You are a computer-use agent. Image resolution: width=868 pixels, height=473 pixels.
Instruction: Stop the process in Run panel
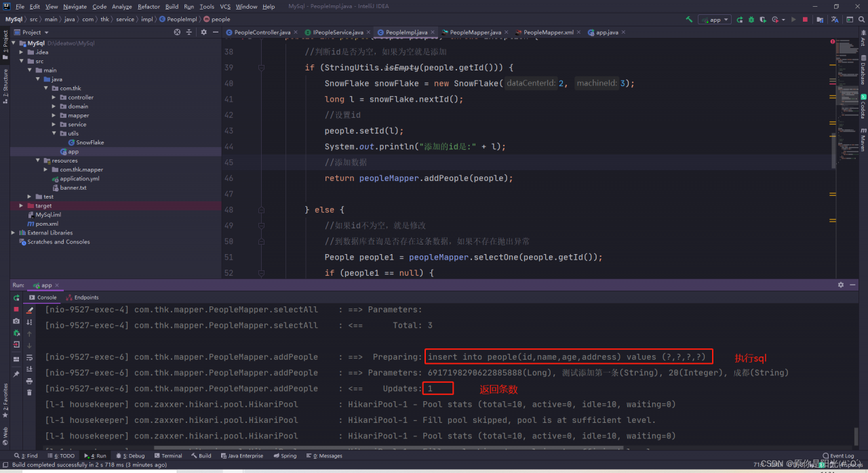point(16,309)
